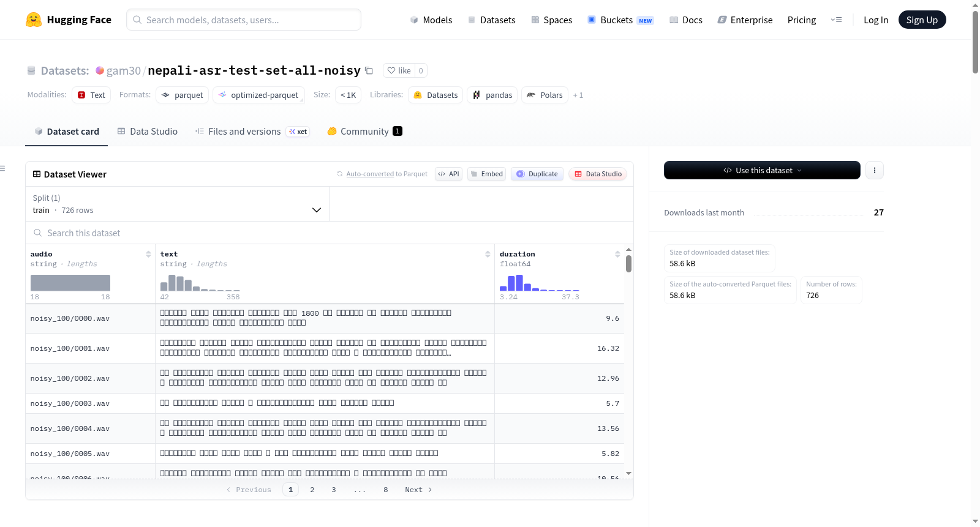Open the Dataset card tab
This screenshot has height=527, width=980.
pyautogui.click(x=67, y=131)
